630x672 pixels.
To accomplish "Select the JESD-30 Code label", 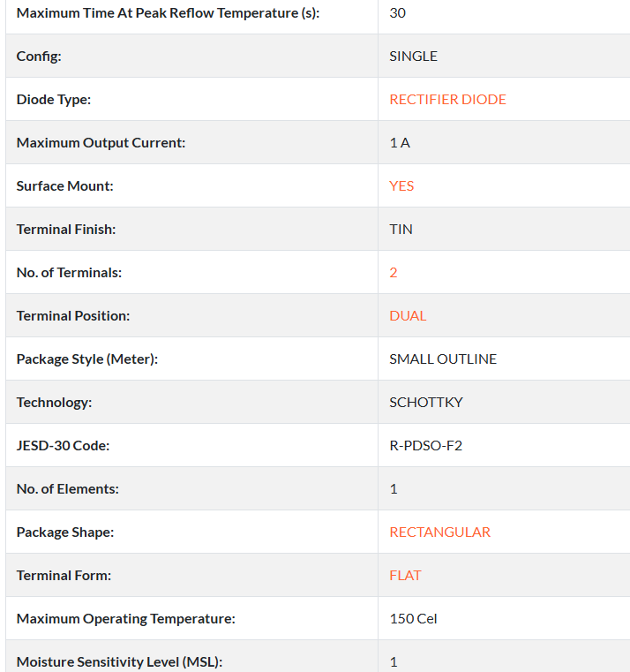I will [63, 446].
